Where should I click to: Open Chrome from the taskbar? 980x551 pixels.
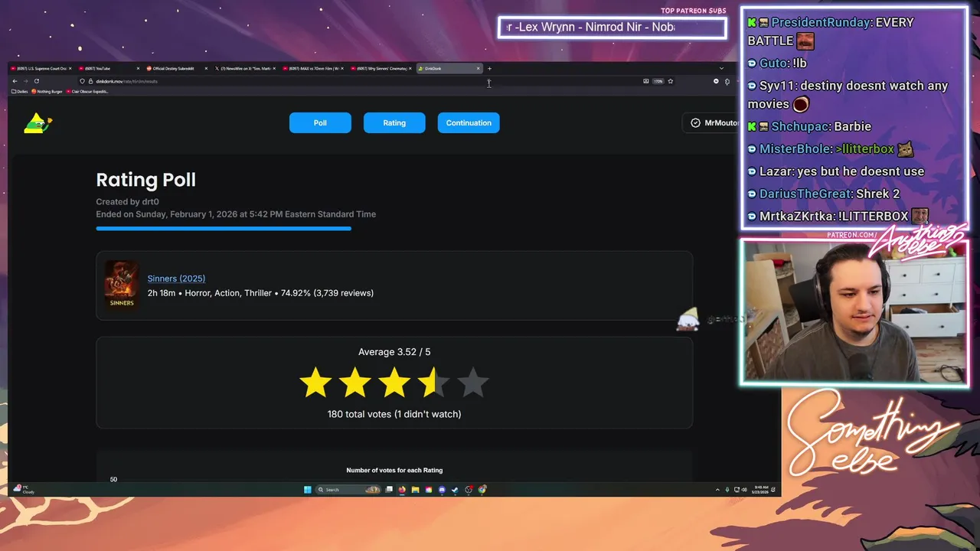coord(482,490)
